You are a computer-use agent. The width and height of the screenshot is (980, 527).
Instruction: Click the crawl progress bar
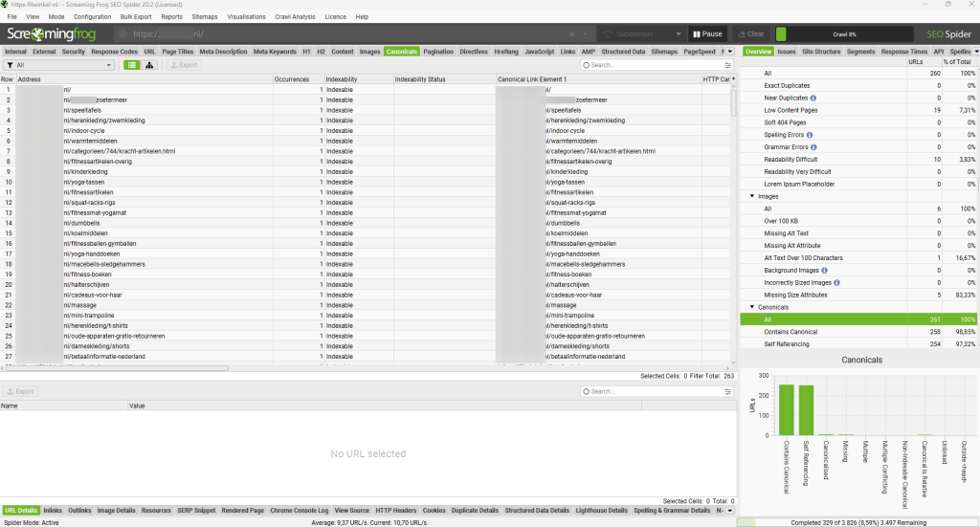click(844, 33)
